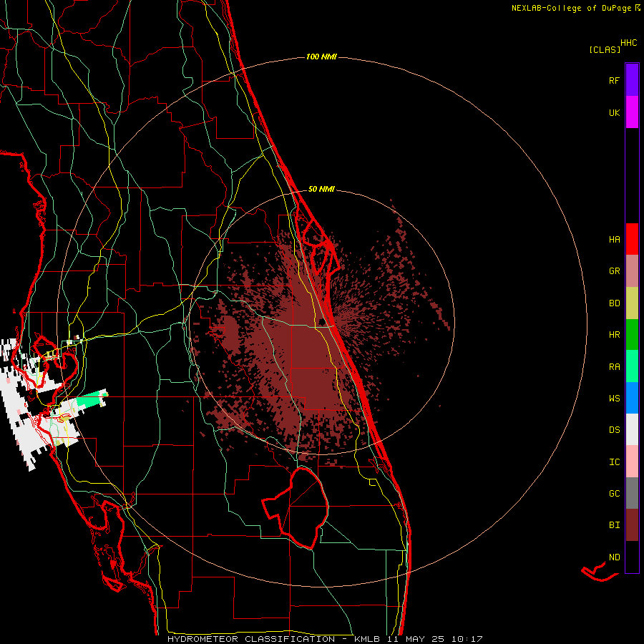644x644 pixels.
Task: Click the HHC product code label
Action: coord(628,43)
